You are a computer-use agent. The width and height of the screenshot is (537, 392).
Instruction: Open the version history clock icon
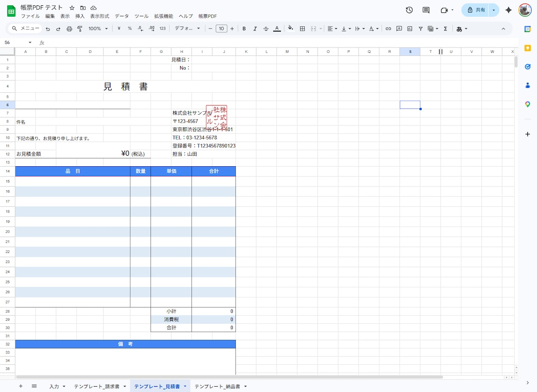point(409,10)
